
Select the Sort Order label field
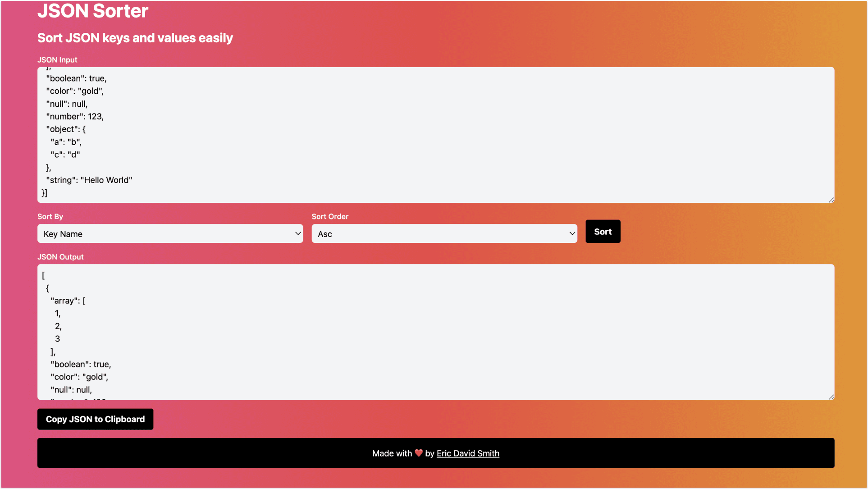(330, 216)
